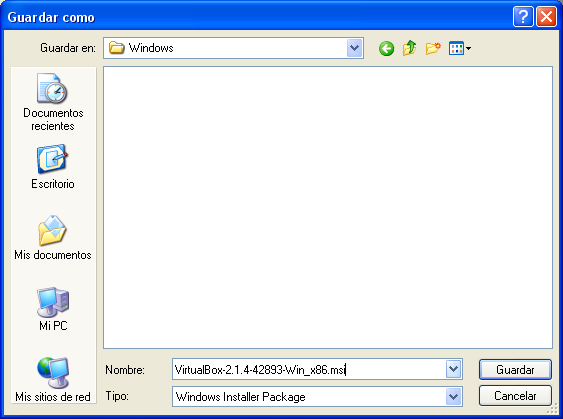Click the empty file list area
Viewport: 563px width, 419px height.
(328, 208)
